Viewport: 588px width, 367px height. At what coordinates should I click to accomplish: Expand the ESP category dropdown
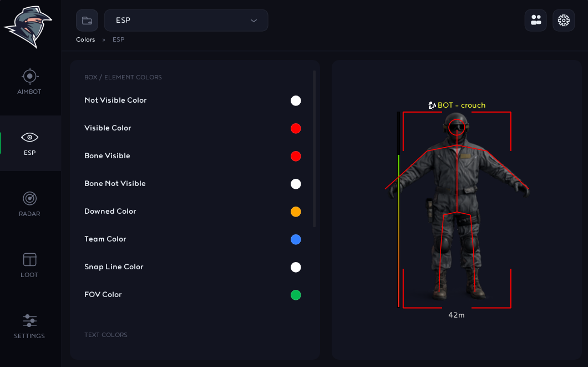pyautogui.click(x=186, y=20)
